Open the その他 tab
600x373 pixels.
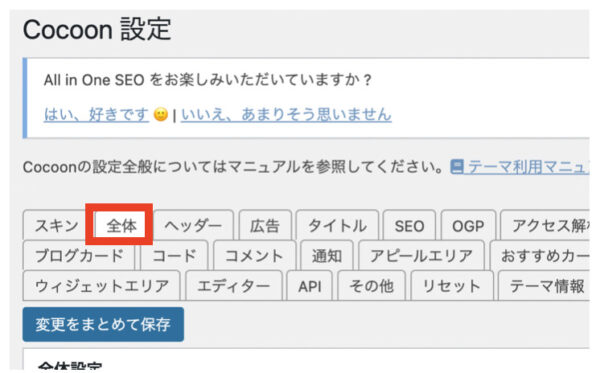(x=372, y=285)
